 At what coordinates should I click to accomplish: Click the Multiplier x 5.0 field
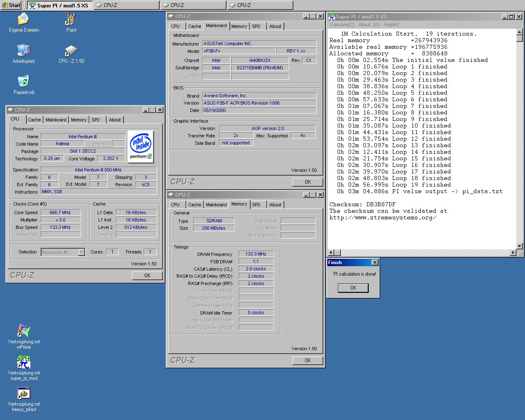tap(60, 220)
